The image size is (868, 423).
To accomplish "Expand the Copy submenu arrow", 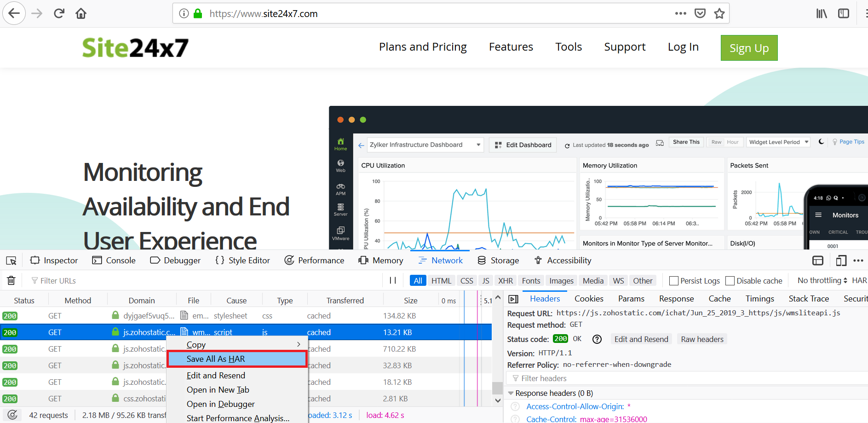I will pyautogui.click(x=299, y=344).
